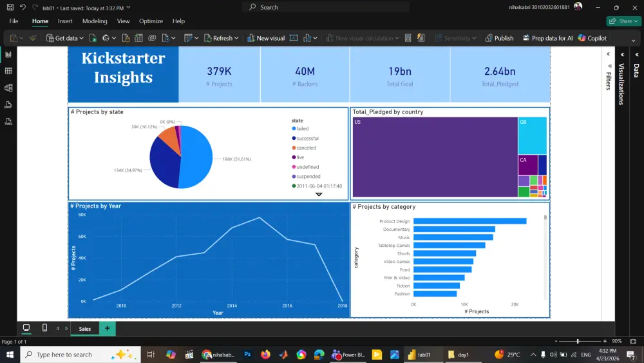Click fit to page icon
This screenshot has width=644, height=363.
(633, 341)
